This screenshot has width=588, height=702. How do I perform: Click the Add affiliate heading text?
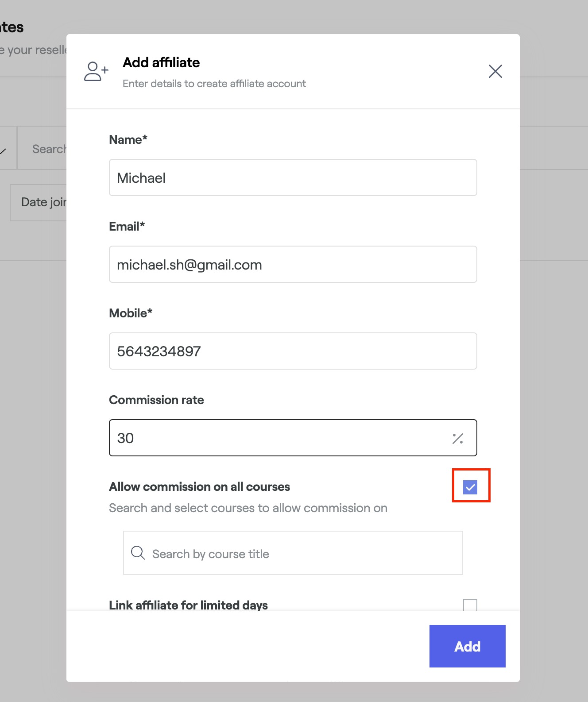(161, 62)
